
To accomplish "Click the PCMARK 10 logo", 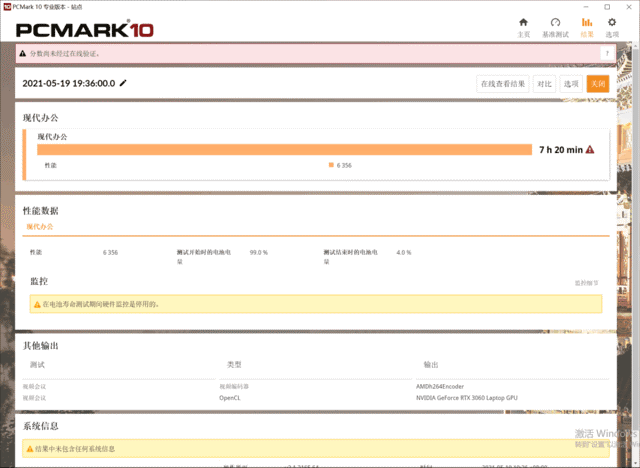I will 84,29.
